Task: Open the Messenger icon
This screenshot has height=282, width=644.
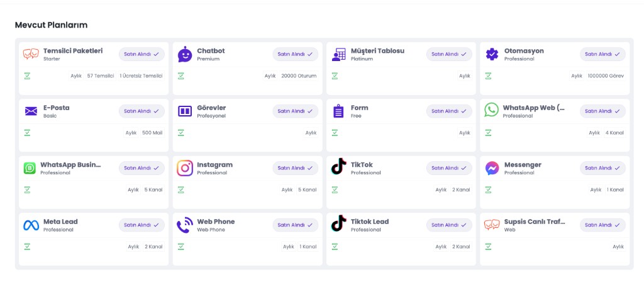Action: [x=492, y=168]
